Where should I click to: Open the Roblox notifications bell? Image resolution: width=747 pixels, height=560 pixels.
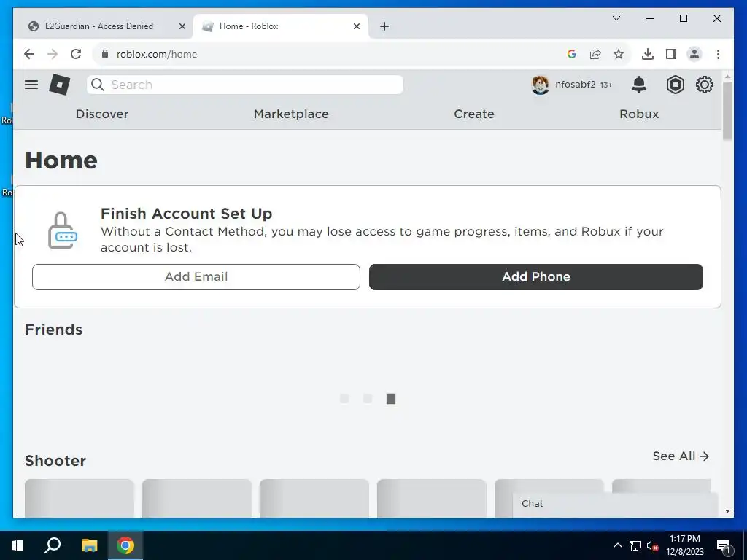(x=639, y=85)
